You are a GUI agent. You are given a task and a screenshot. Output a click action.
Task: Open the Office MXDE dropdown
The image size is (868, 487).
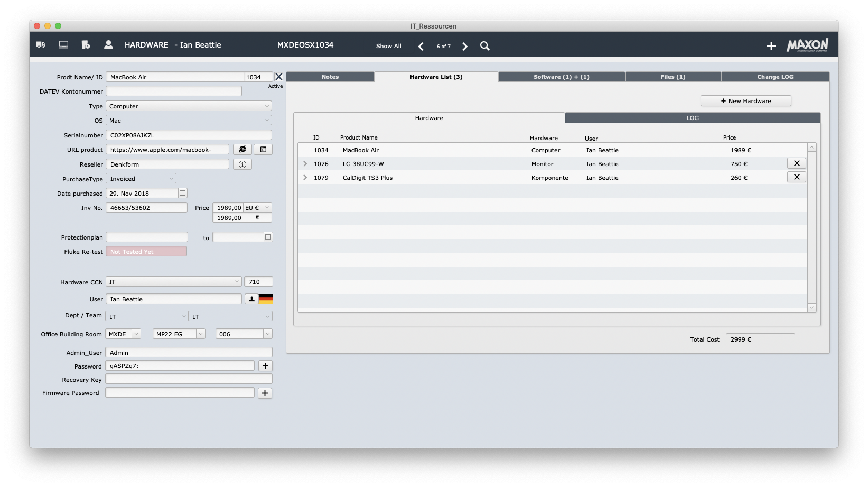(123, 334)
